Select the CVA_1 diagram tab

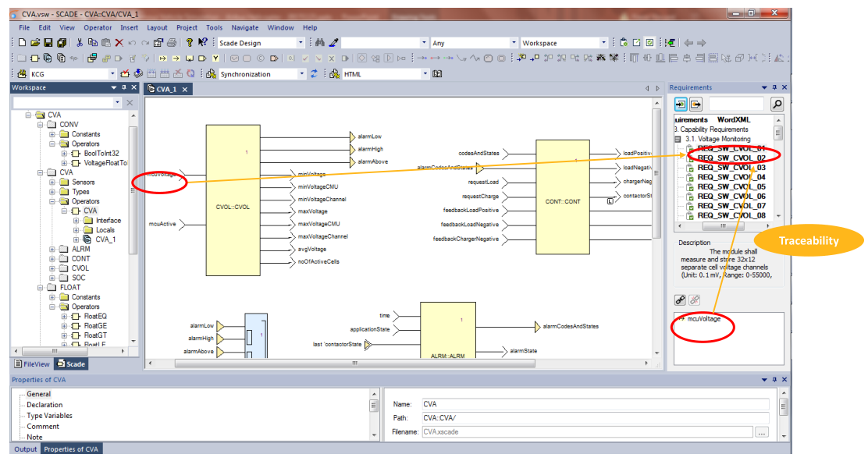pos(166,89)
